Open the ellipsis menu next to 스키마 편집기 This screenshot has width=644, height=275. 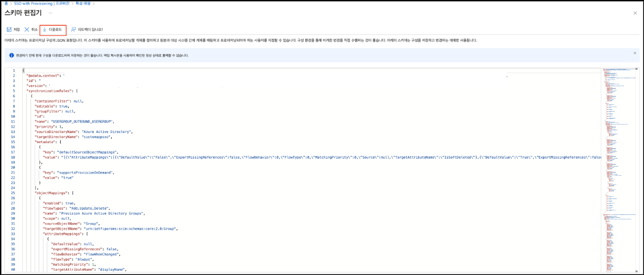[x=50, y=12]
